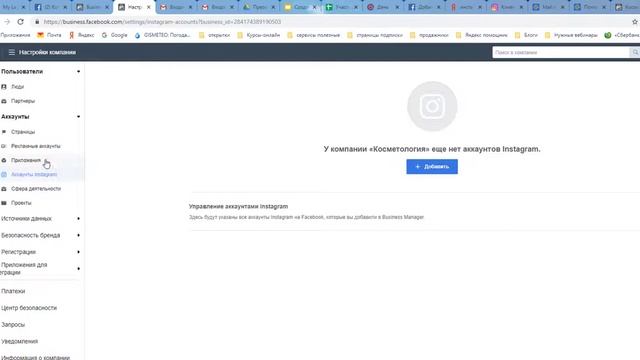Click the Люди people icon
The width and height of the screenshot is (640, 360).
tap(4, 87)
